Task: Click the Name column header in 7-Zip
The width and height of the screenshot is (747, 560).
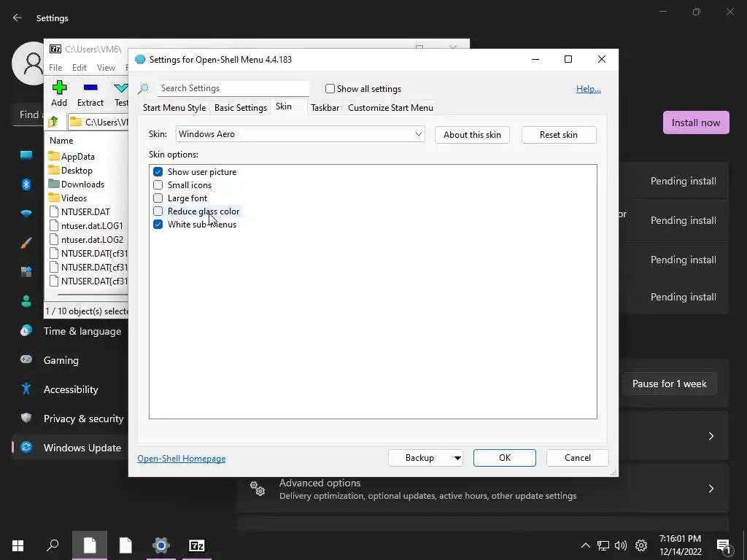Action: click(61, 141)
